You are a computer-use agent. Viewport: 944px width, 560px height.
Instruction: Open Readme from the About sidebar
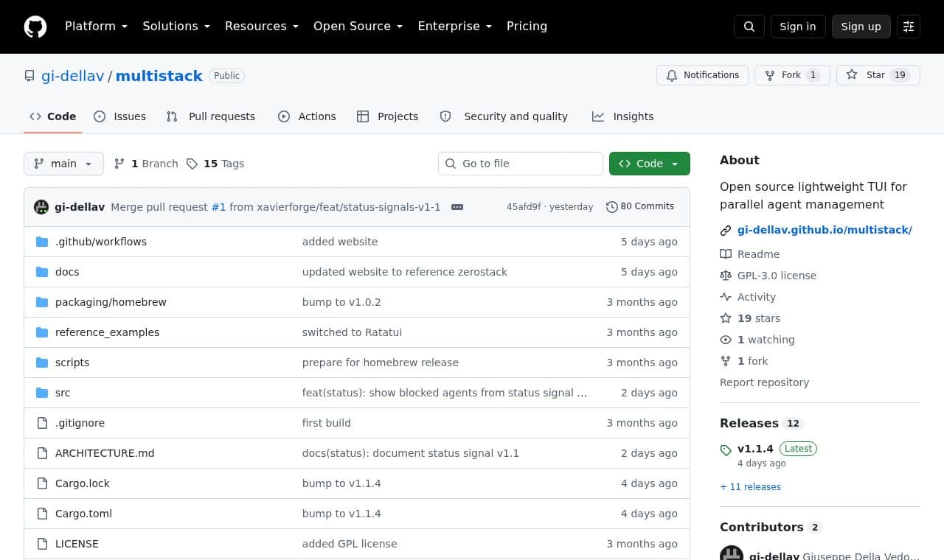click(750, 254)
